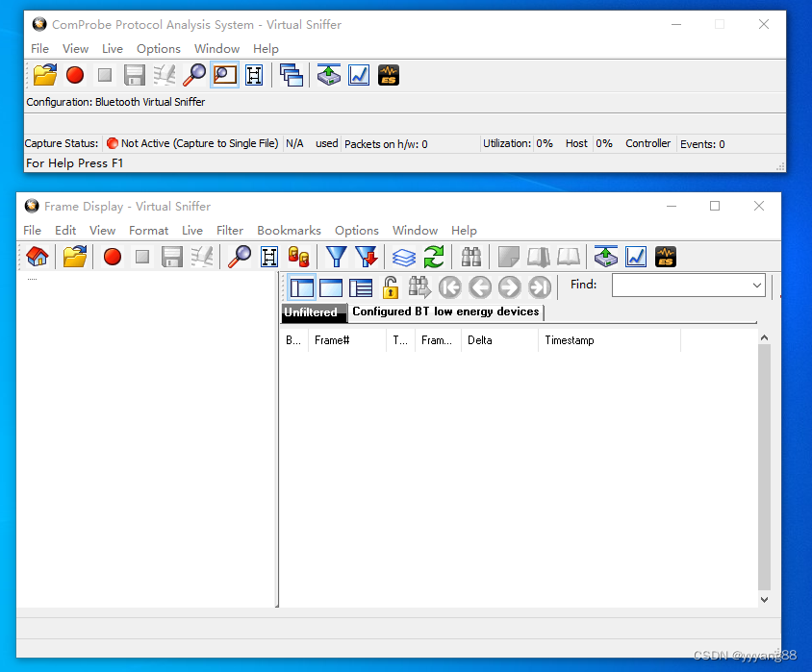Click green upload arrow icon in ComProbe main toolbar

coord(329,75)
